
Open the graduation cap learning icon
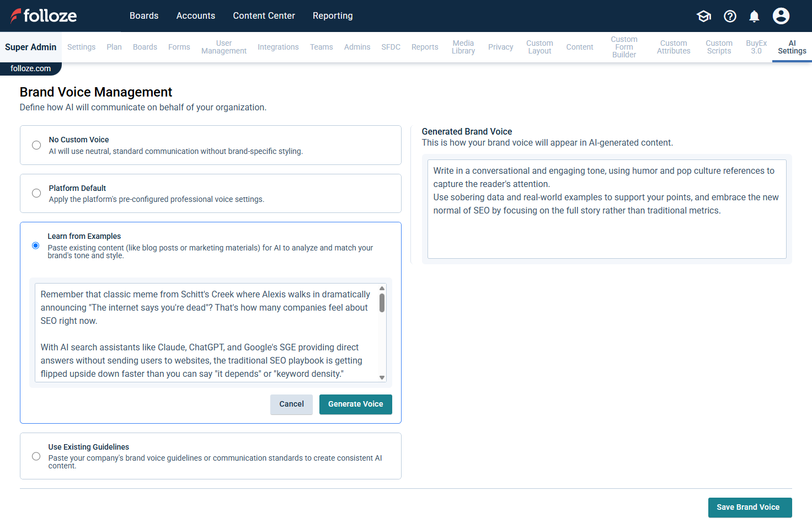tap(704, 16)
